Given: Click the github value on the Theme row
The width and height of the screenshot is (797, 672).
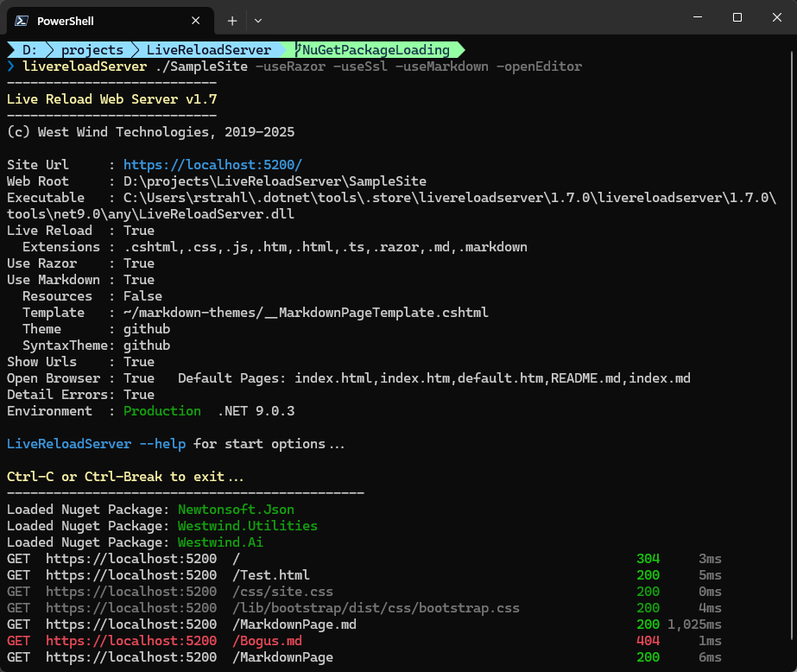Looking at the screenshot, I should click(147, 329).
